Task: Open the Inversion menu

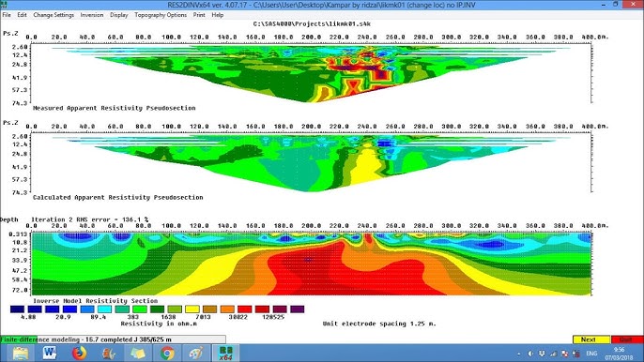Action: click(92, 15)
